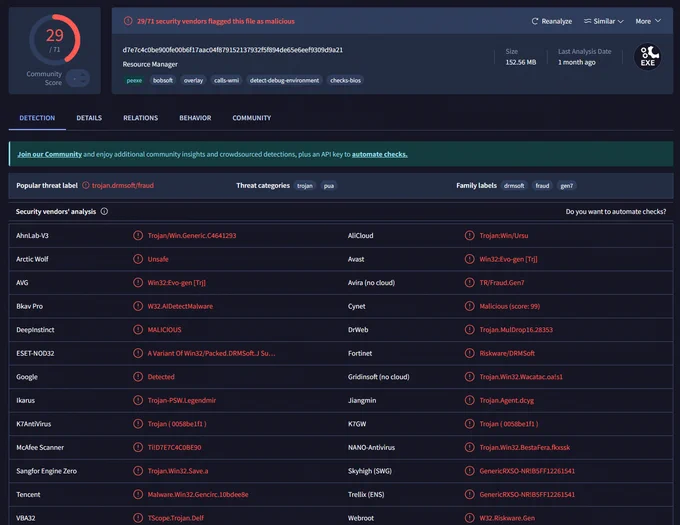The width and height of the screenshot is (680, 525).
Task: Click the trojan.drmsoft/fraud threat label
Action: [x=123, y=186]
